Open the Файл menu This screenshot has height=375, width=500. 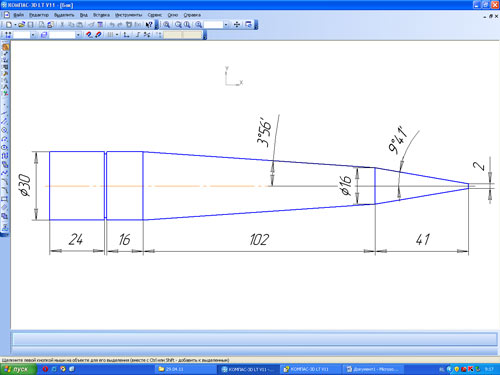point(18,15)
